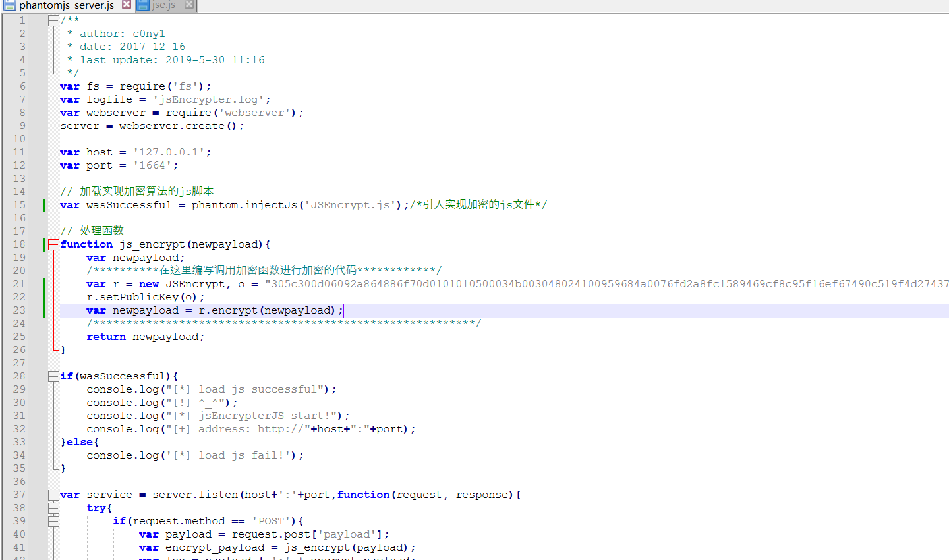Screen dimensions: 949x560
Task: Click save icon on phantomjs_server.js tab
Action: click(x=9, y=5)
